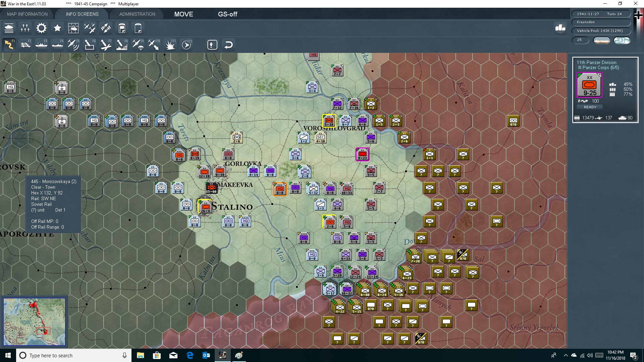Select F6 bomb unit mode
Screen dimensions: 644x362
tap(90, 45)
